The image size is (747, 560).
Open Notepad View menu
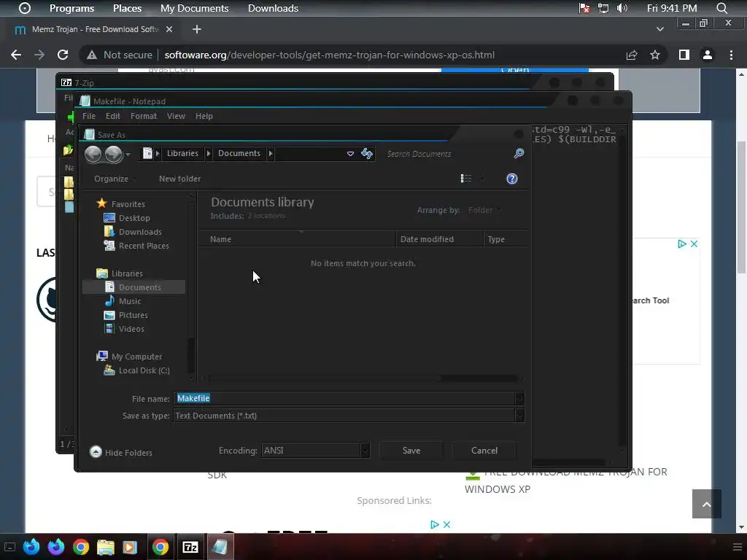click(x=176, y=116)
